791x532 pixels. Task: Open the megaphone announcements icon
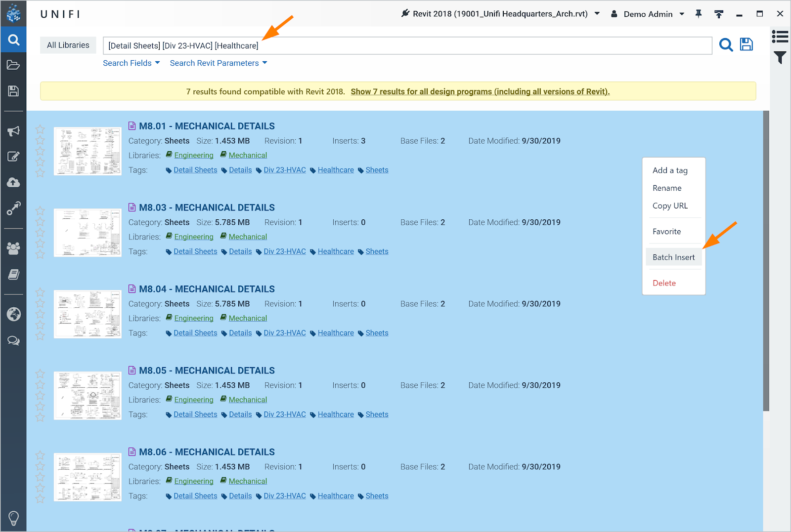pyautogui.click(x=13, y=131)
